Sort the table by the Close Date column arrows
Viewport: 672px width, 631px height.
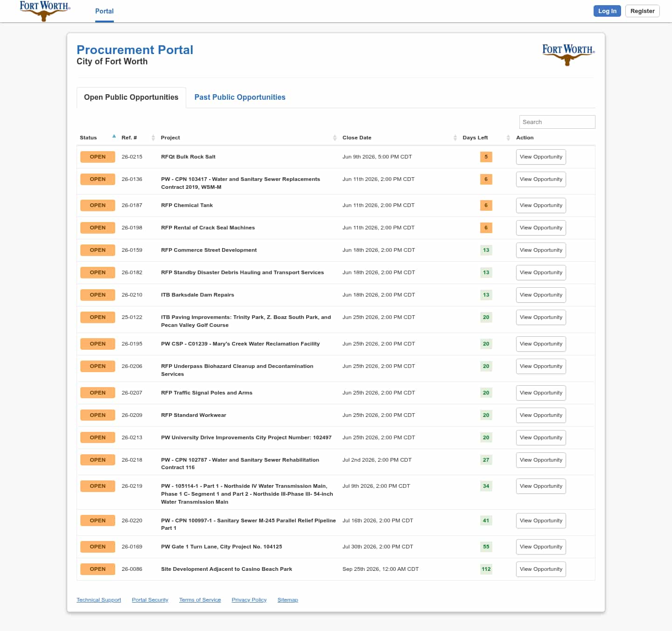tap(455, 138)
